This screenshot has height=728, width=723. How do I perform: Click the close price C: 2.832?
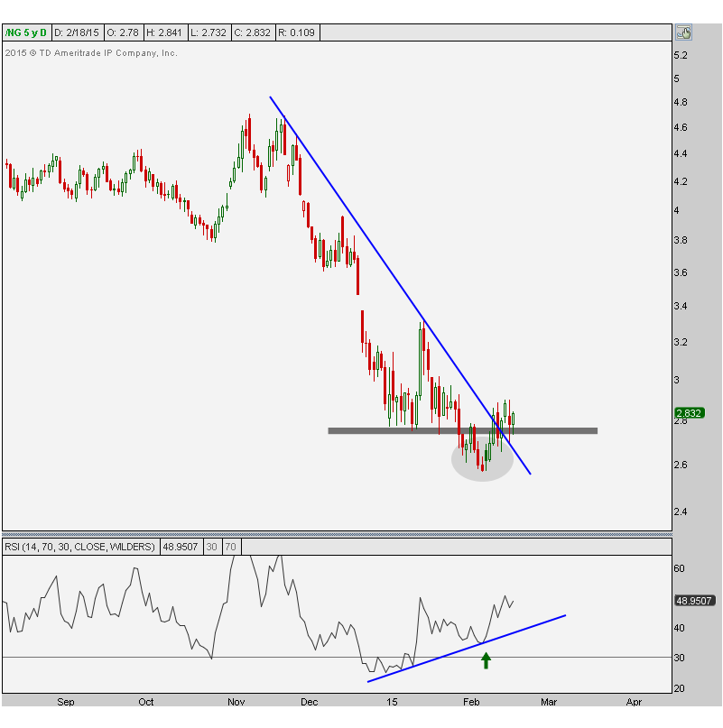(253, 32)
